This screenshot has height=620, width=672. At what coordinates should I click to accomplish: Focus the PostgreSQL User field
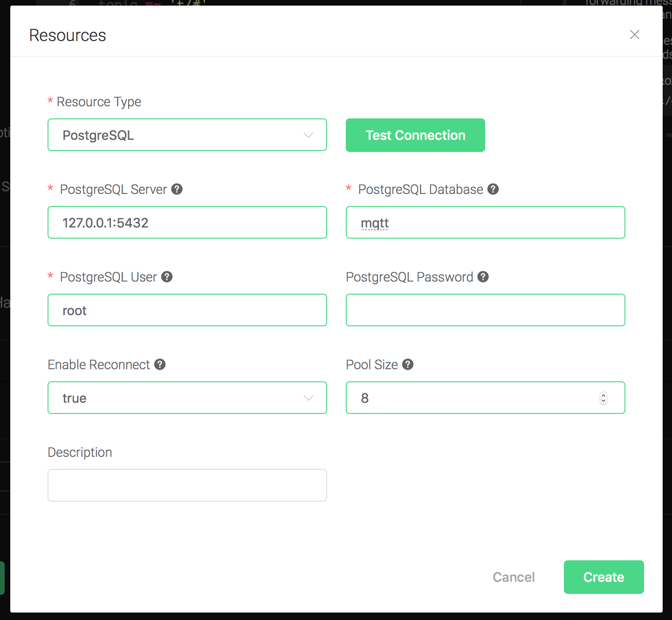pos(187,310)
